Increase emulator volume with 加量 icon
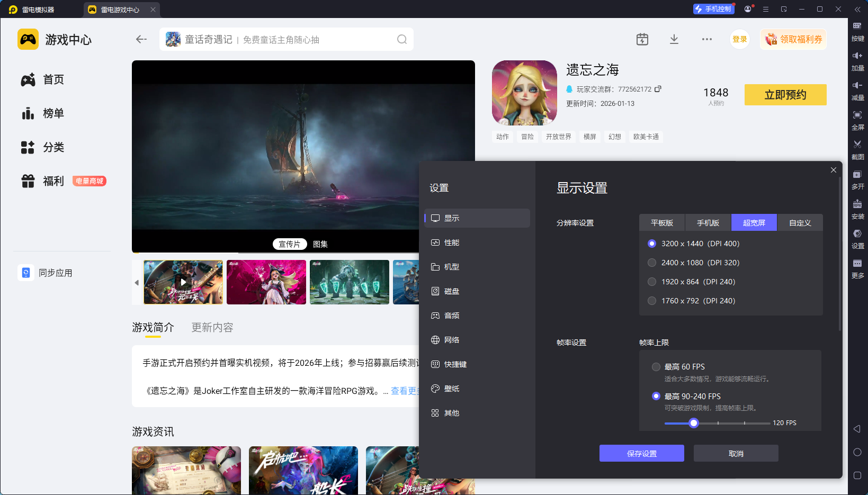This screenshot has height=495, width=868. point(858,61)
